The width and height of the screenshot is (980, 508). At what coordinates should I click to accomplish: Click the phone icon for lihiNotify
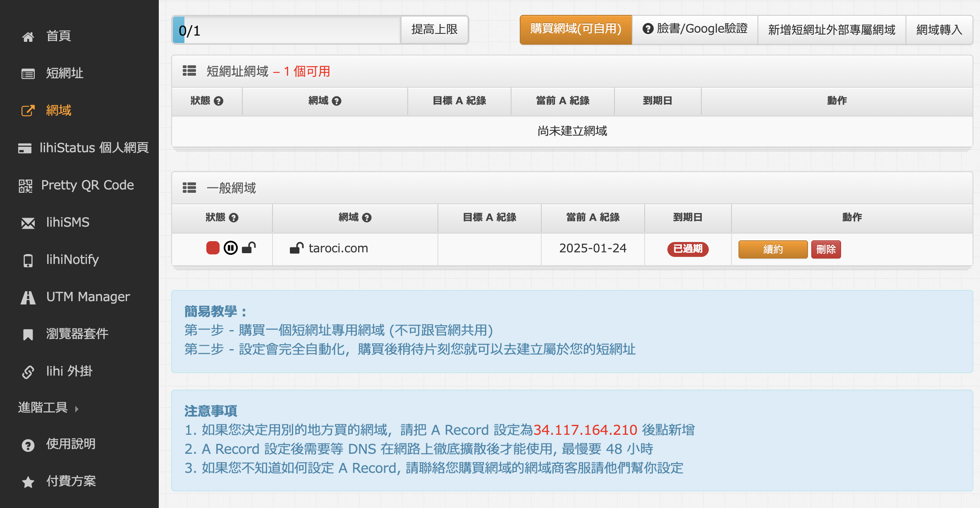28,261
